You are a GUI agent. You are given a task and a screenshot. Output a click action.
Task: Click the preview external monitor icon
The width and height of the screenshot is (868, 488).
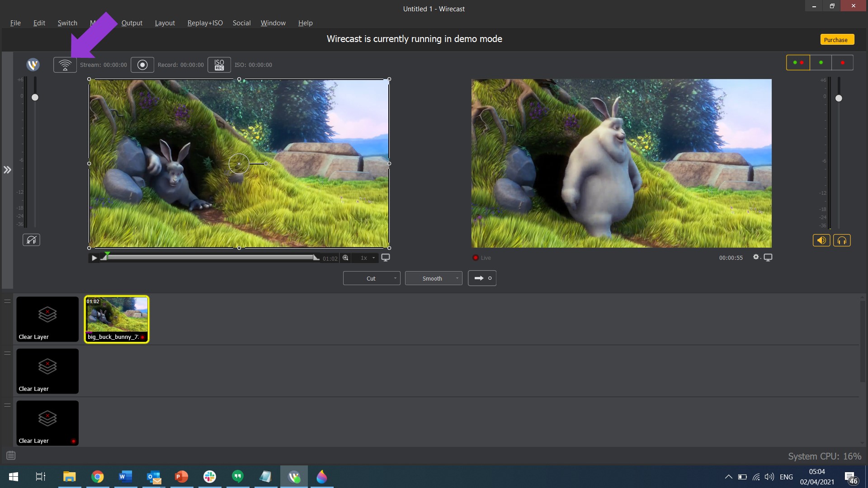[386, 258]
